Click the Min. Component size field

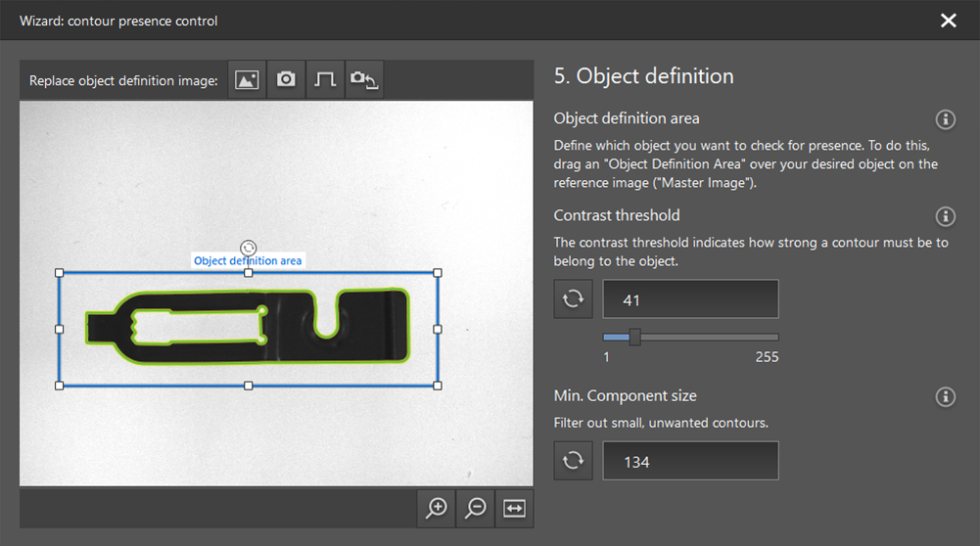tap(690, 461)
